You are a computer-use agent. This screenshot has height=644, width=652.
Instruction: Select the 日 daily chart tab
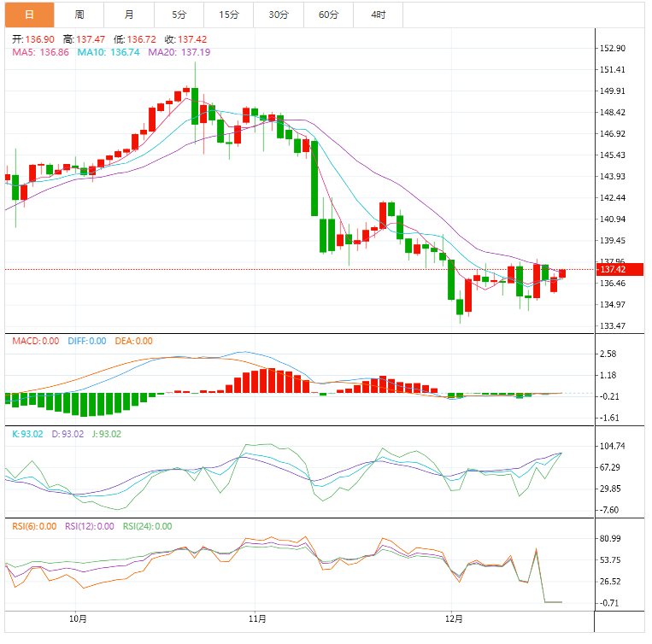tap(29, 15)
